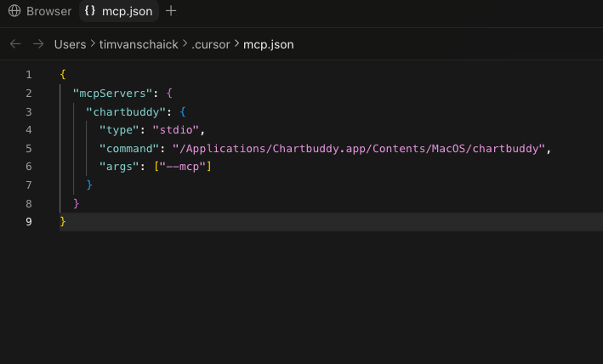
Task: Click the "command" key
Action: coord(129,148)
